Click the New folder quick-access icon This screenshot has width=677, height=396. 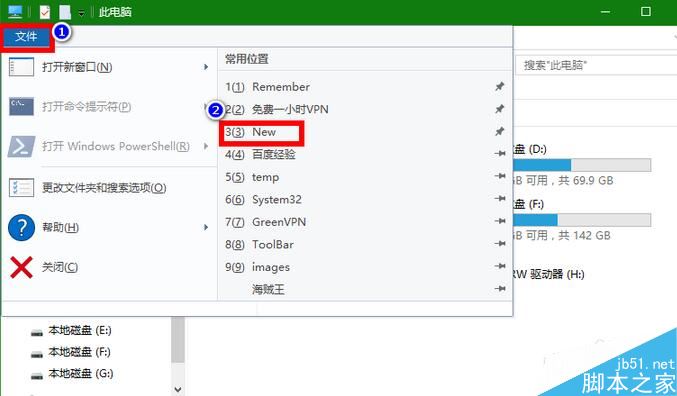pos(65,12)
